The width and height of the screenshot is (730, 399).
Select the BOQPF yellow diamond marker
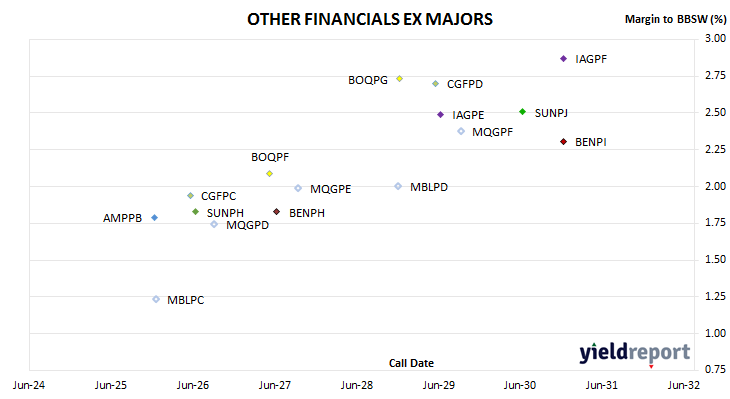pos(269,174)
